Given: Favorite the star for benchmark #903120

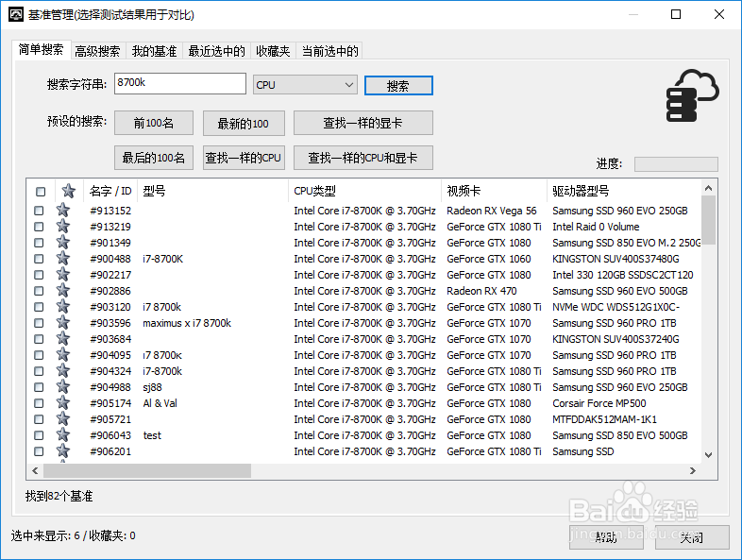Looking at the screenshot, I should click(x=63, y=307).
